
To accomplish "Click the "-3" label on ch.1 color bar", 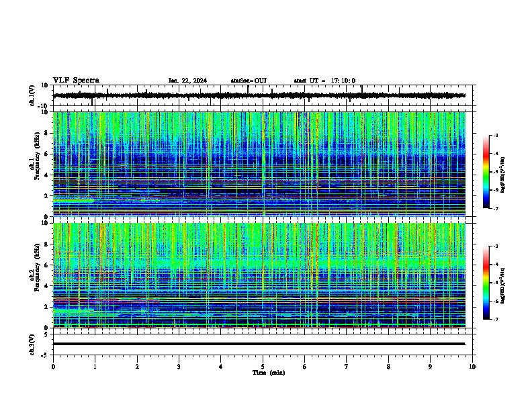I will (x=495, y=135).
